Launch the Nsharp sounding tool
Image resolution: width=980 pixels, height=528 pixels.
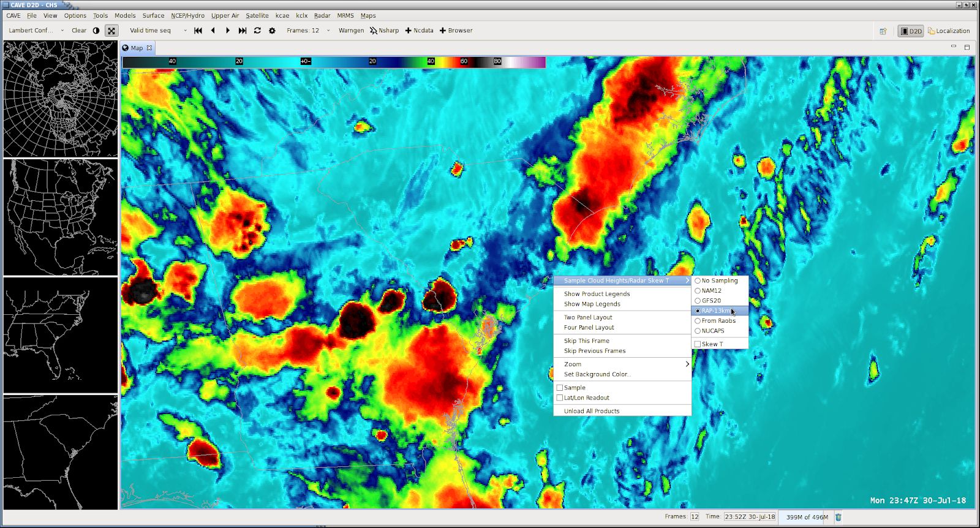tap(384, 31)
